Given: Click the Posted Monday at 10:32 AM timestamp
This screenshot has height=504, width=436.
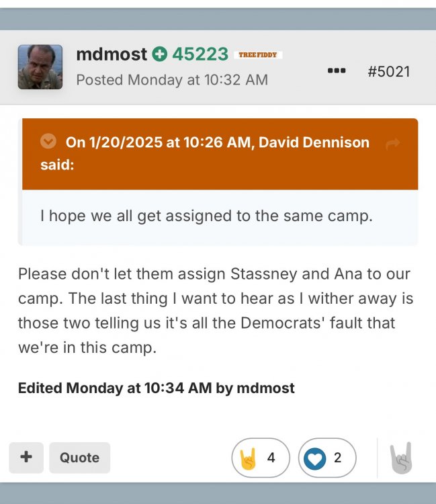Looking at the screenshot, I should coord(172,80).
